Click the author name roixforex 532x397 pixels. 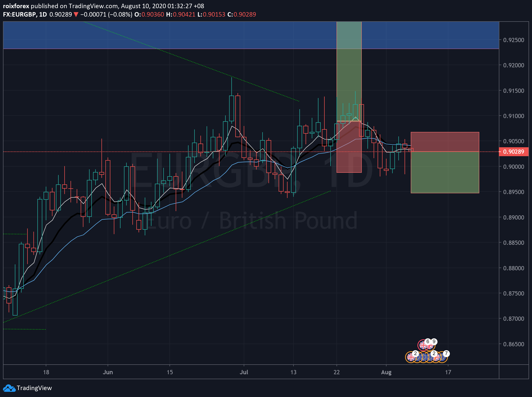point(16,6)
